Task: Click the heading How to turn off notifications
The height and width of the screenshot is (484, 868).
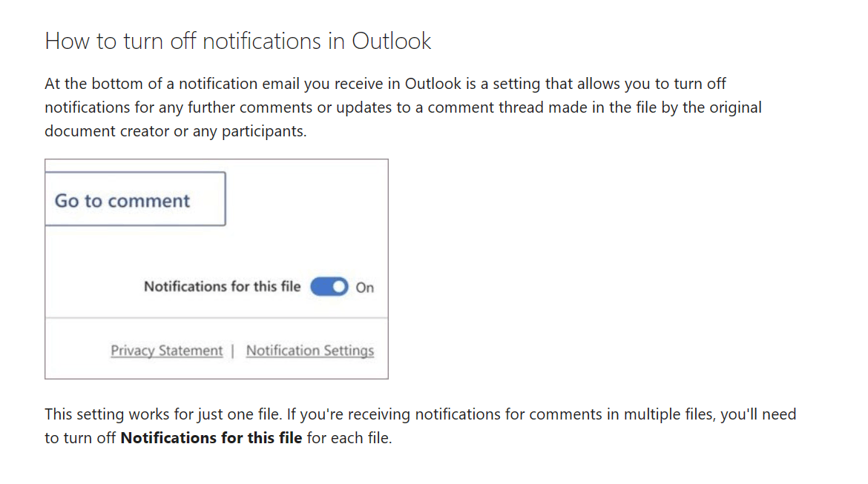Action: pos(238,41)
